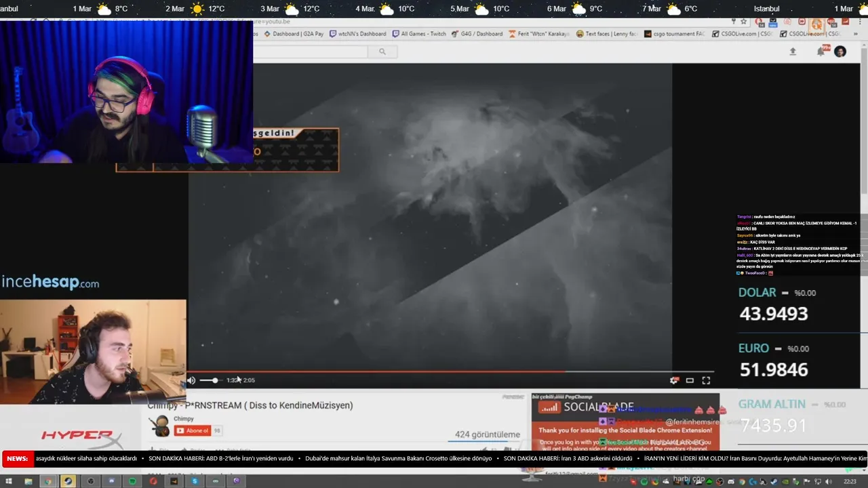
Task: Open the taskbar clock showing 22:23
Action: coord(850,481)
